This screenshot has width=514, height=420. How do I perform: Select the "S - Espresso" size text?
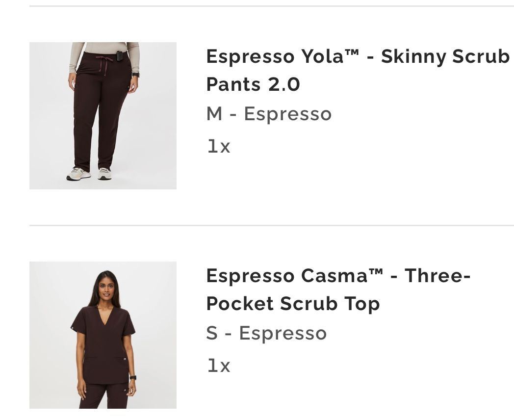click(x=266, y=333)
